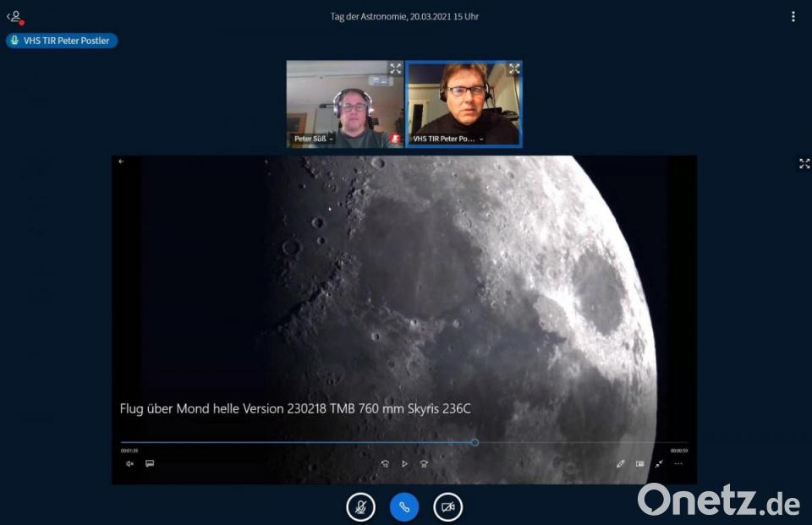Unmute the video player volume
This screenshot has width=812, height=525.
130,464
